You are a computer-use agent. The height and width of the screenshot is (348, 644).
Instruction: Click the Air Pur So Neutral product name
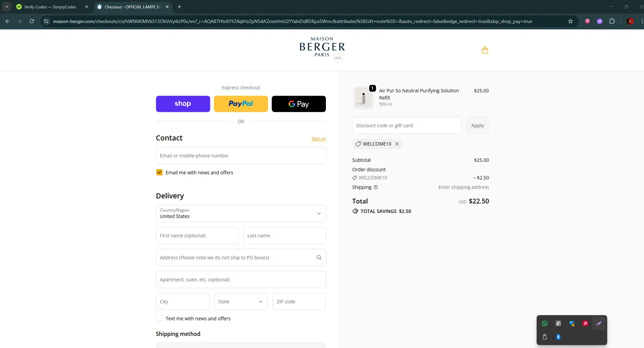[x=419, y=94]
